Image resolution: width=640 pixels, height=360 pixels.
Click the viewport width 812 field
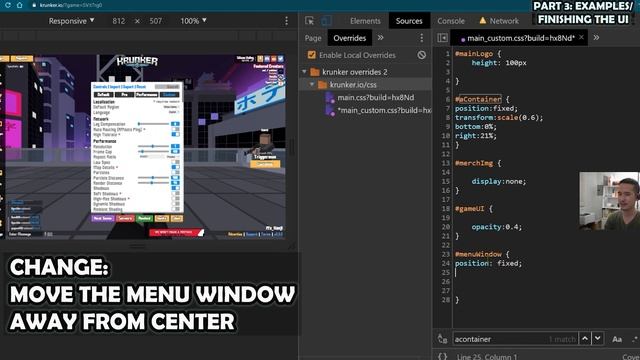coord(119,21)
